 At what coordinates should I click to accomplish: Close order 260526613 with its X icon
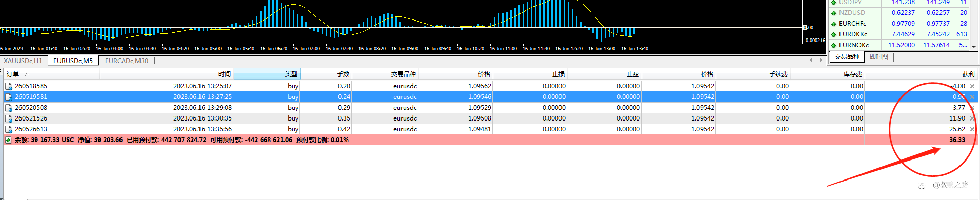(x=972, y=129)
